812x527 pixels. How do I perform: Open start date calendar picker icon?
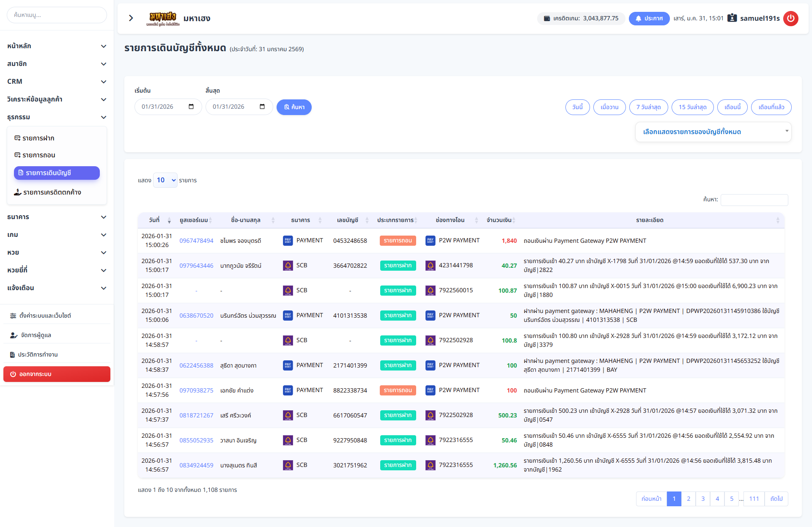click(191, 107)
